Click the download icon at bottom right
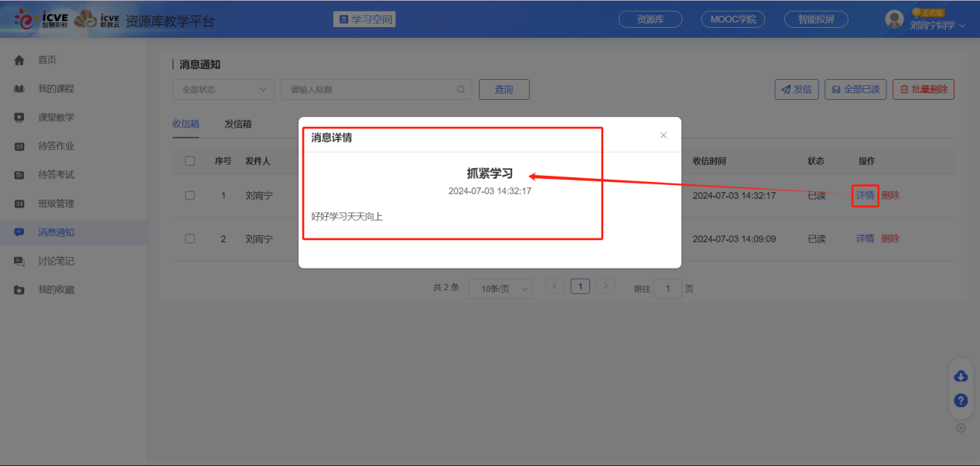This screenshot has height=466, width=980. 960,375
